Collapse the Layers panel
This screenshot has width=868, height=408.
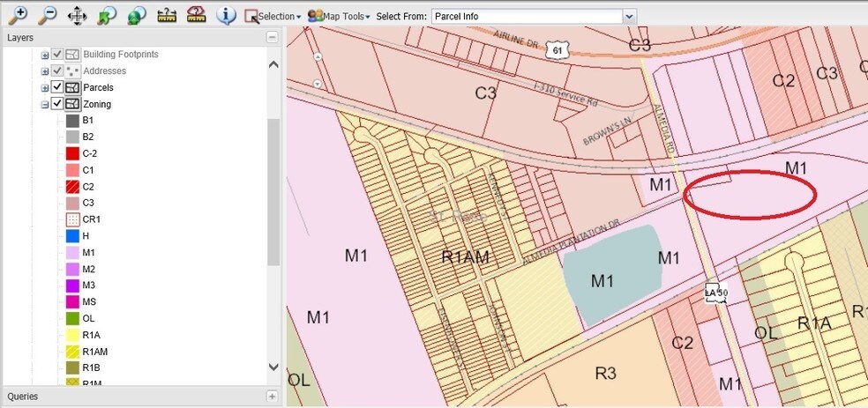(x=272, y=37)
